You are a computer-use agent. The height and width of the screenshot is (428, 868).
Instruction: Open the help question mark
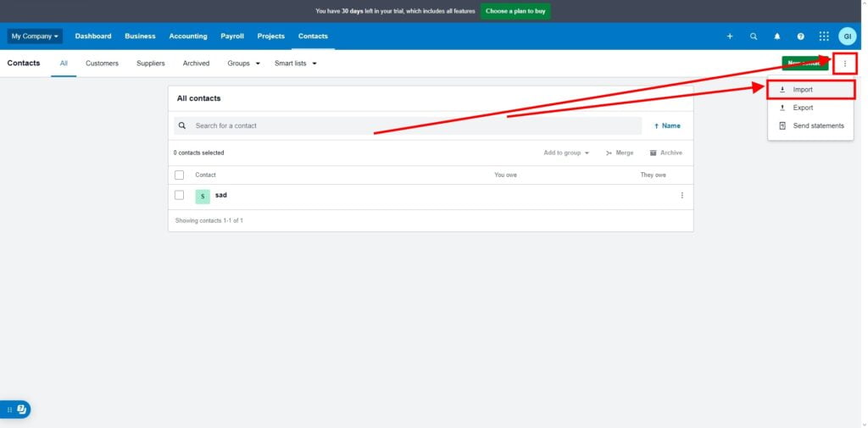[800, 36]
